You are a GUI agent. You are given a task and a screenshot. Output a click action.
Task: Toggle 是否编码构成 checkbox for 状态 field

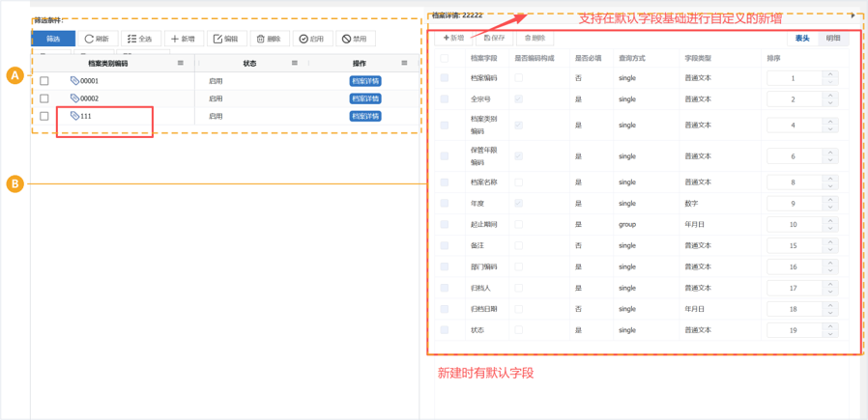coord(518,330)
